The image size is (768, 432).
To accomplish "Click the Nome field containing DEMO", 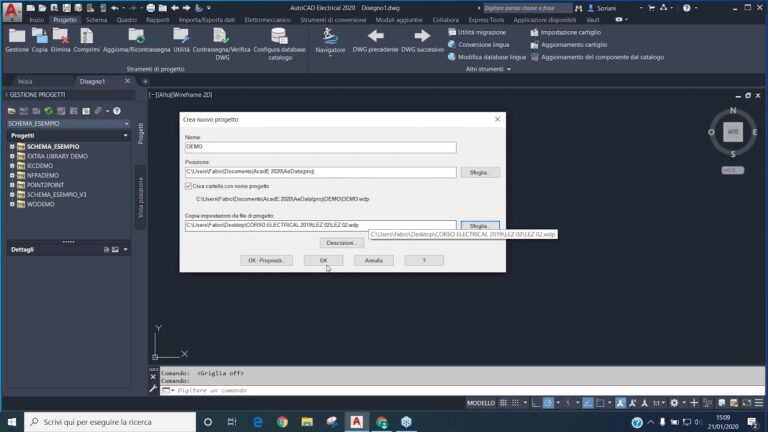I will (x=320, y=148).
